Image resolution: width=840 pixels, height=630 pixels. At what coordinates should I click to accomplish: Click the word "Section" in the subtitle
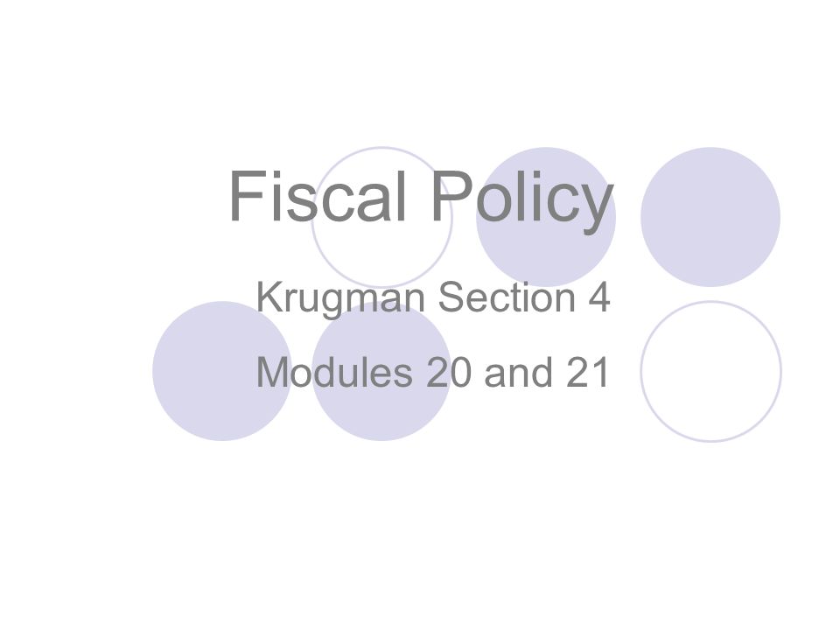point(507,297)
